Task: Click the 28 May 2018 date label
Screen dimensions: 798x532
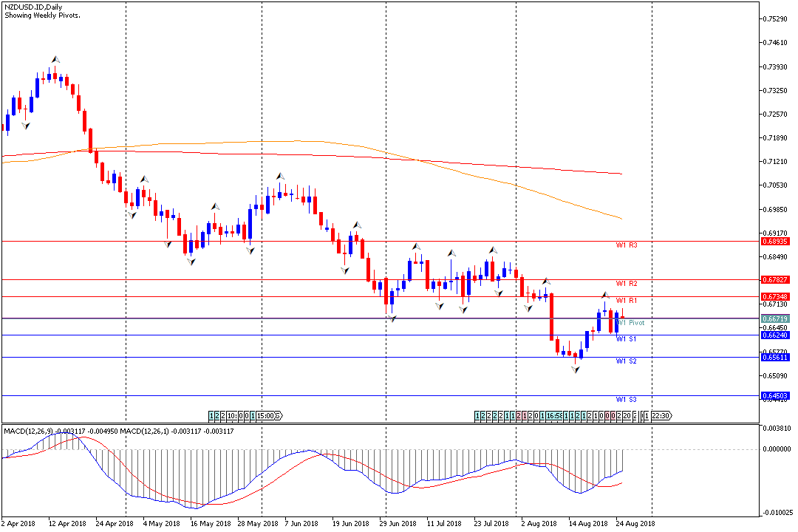Action: [258, 523]
